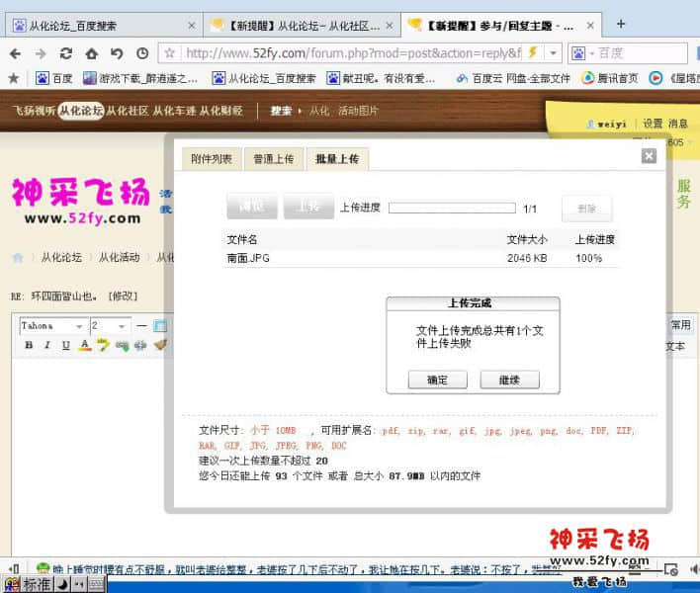
Task: Click the browser Forward arrow
Action: click(x=41, y=54)
